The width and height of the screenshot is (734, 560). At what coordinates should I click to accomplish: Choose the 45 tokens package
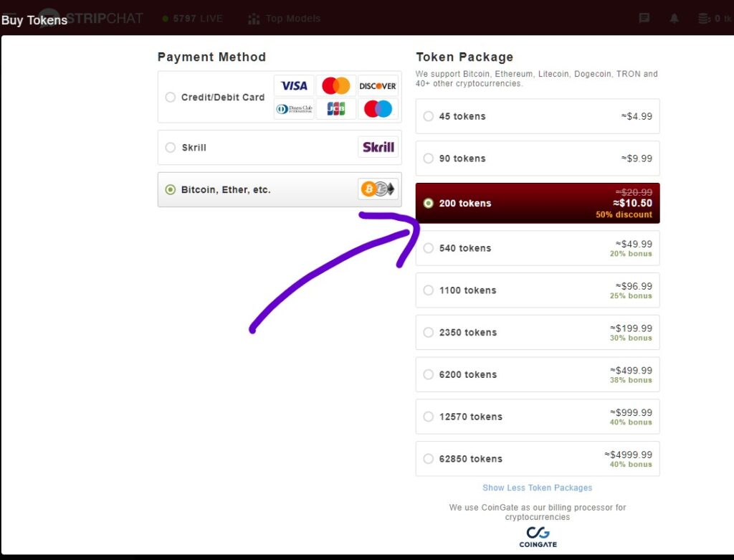click(x=538, y=116)
